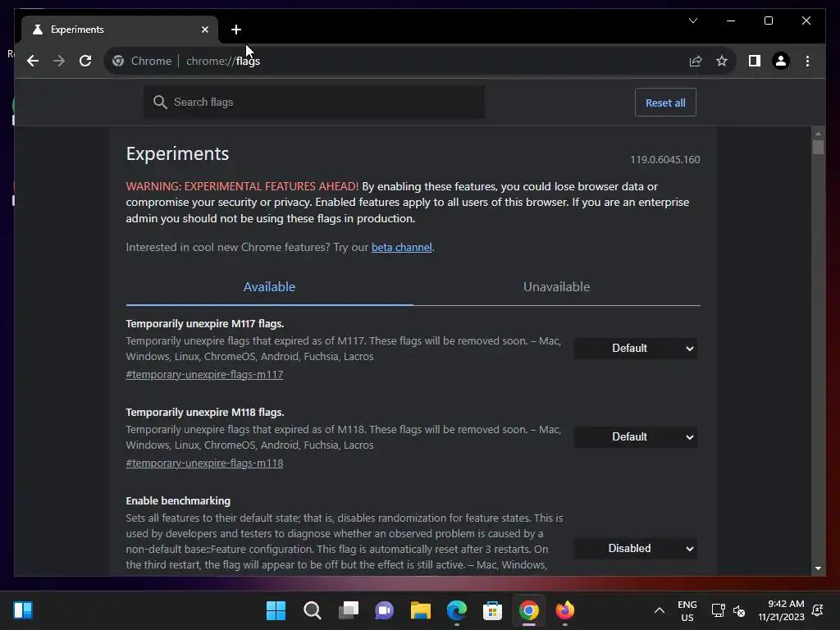
Task: Select the Experiments browser tab
Action: [x=120, y=30]
